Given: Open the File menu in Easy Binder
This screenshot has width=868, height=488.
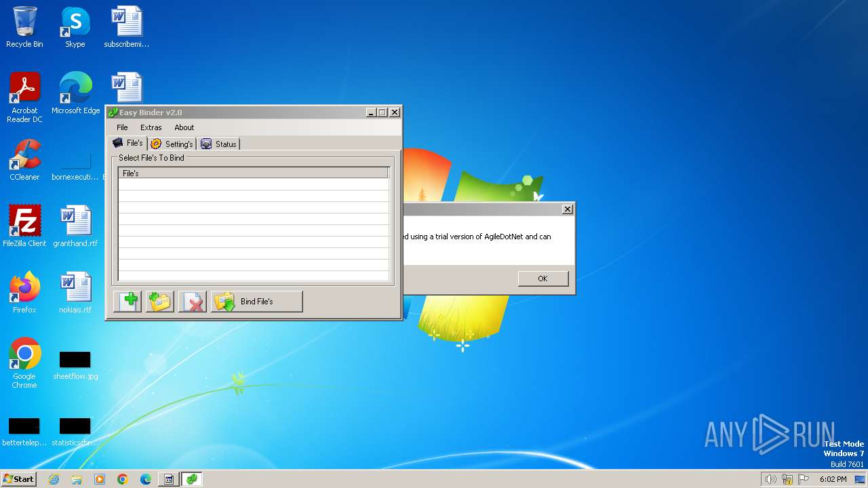Looking at the screenshot, I should coord(122,127).
